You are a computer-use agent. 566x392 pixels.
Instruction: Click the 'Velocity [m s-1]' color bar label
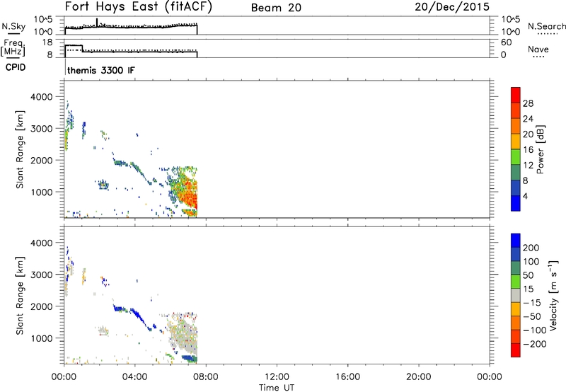coord(553,296)
